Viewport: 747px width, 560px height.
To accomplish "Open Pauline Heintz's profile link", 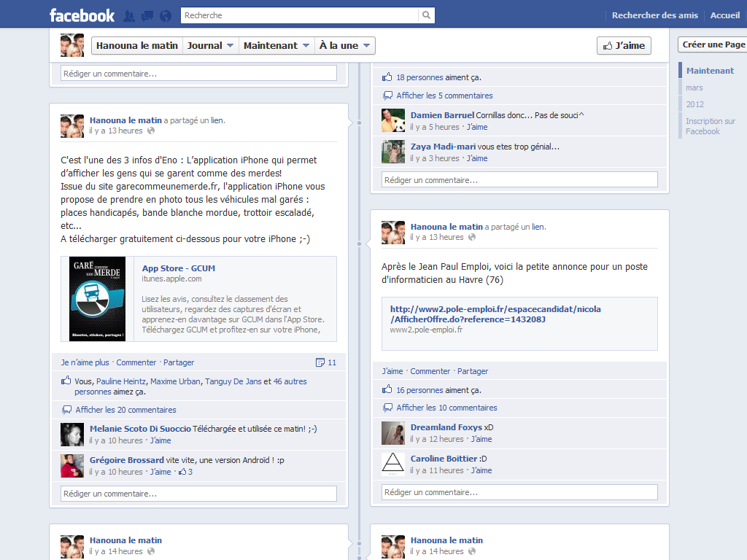I will [121, 381].
